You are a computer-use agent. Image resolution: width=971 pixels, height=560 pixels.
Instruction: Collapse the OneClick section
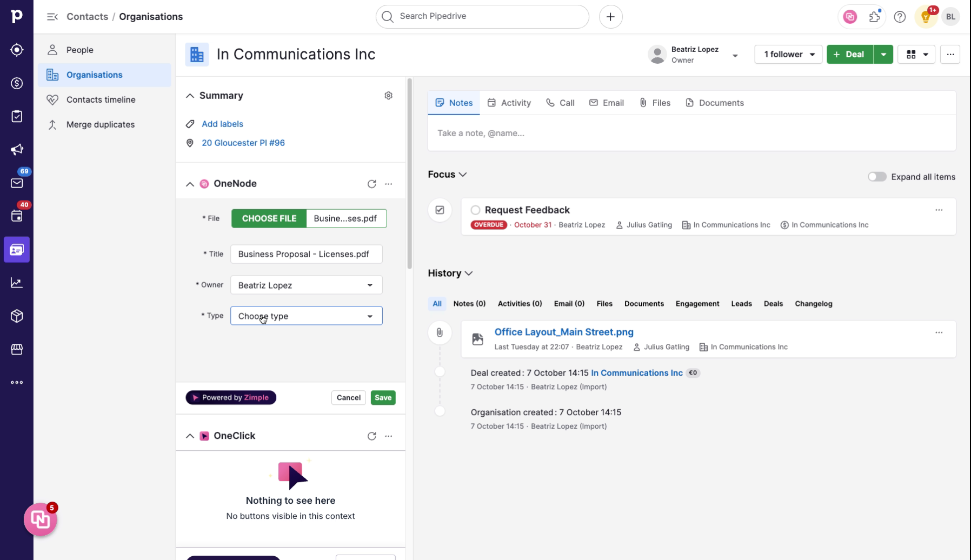(x=190, y=436)
